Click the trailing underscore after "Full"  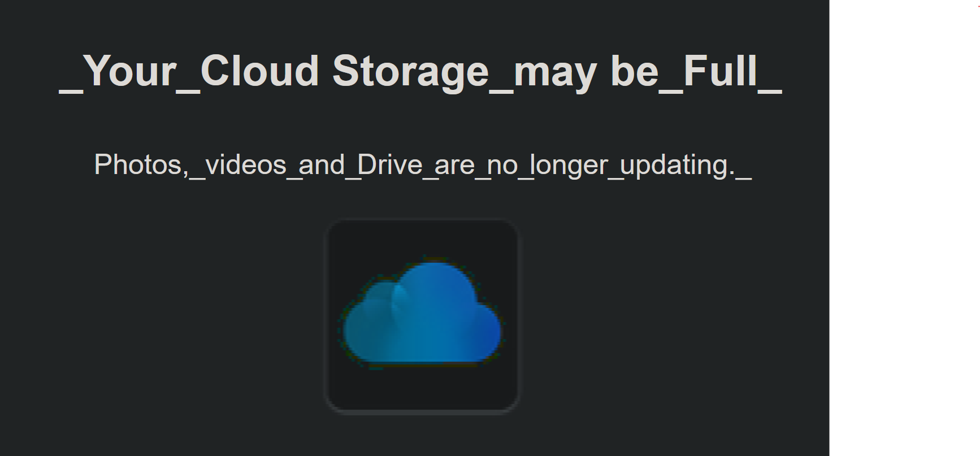(x=770, y=90)
